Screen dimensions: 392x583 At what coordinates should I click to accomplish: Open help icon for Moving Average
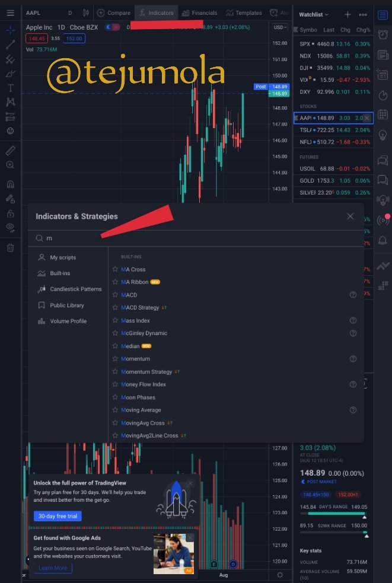click(x=353, y=410)
